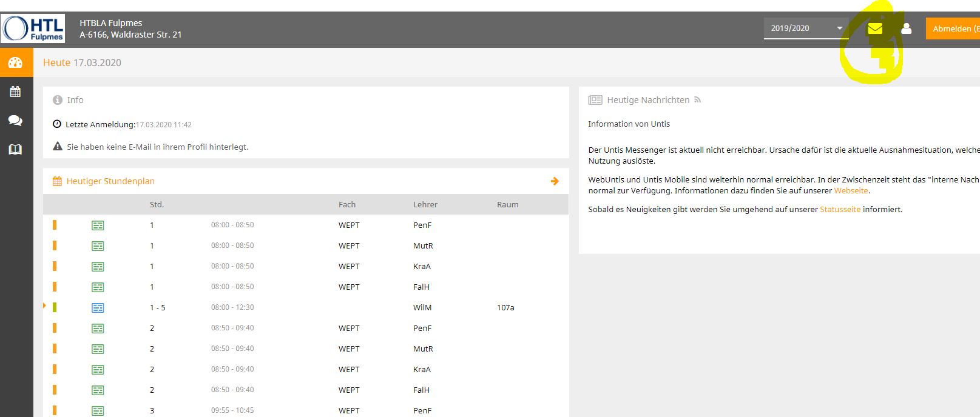Open the lesson icon for the period 2 PenF row
The width and height of the screenshot is (980, 417).
[x=98, y=329]
